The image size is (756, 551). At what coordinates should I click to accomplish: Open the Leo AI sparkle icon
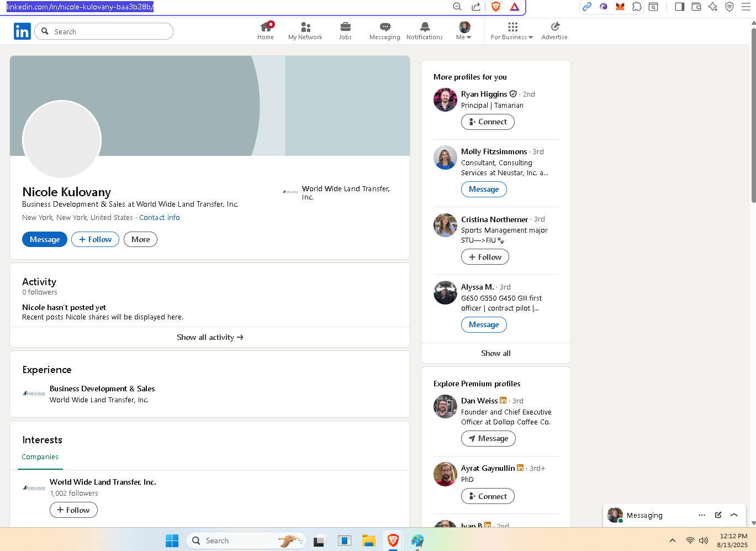[713, 7]
